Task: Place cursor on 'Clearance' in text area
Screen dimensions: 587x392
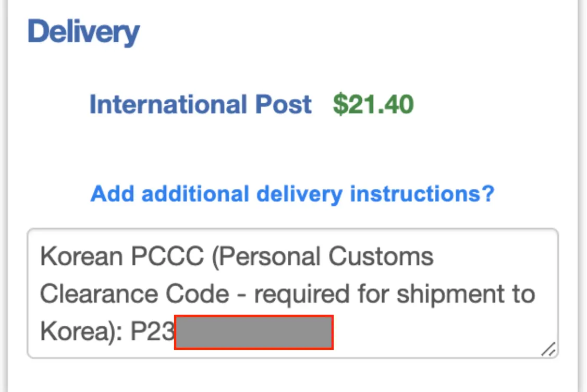Action: (x=99, y=295)
